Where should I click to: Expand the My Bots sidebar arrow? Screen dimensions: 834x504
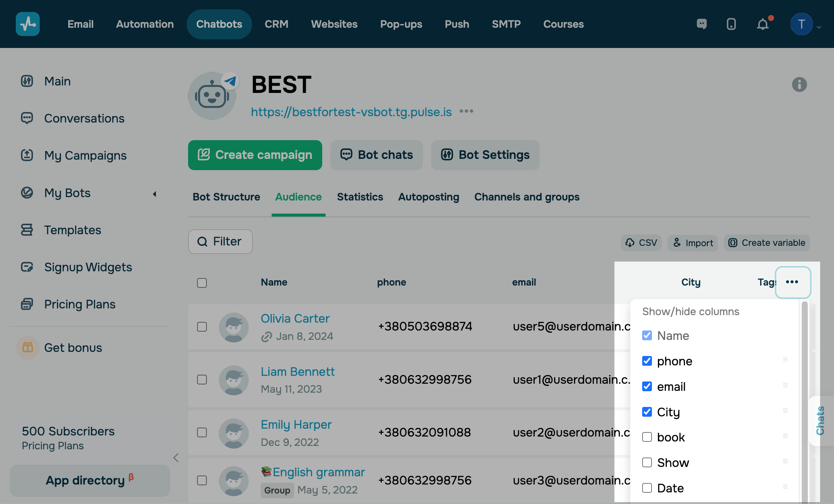[x=154, y=194]
